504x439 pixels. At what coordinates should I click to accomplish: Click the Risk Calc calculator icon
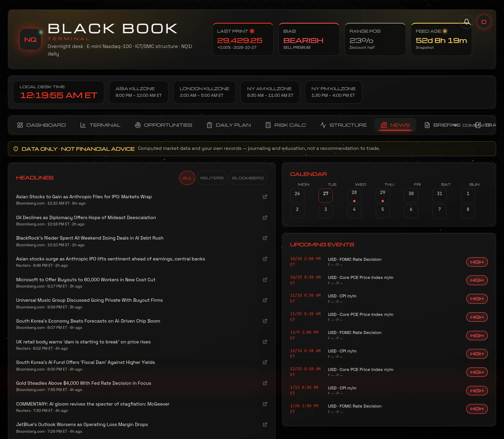pyautogui.click(x=268, y=125)
